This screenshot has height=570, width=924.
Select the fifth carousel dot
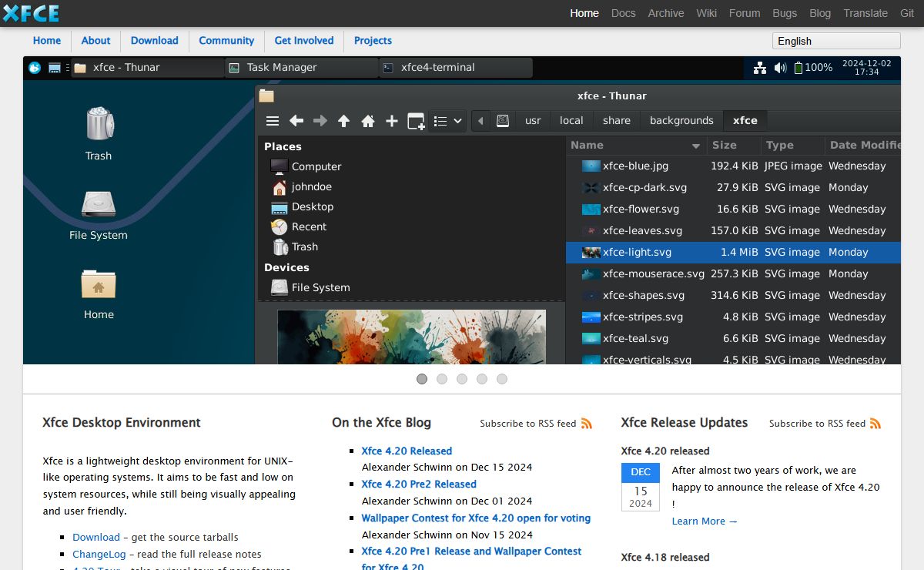(502, 379)
